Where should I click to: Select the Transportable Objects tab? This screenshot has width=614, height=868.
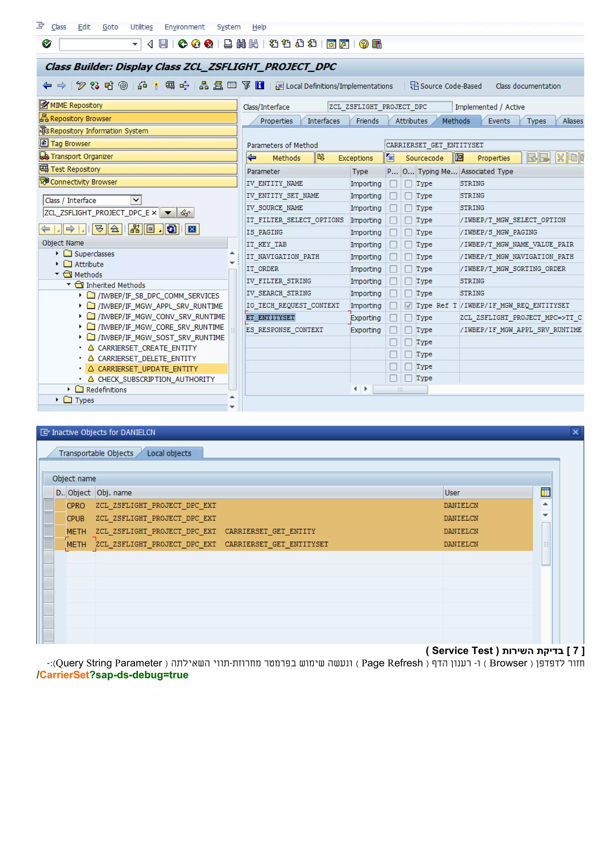[96, 453]
